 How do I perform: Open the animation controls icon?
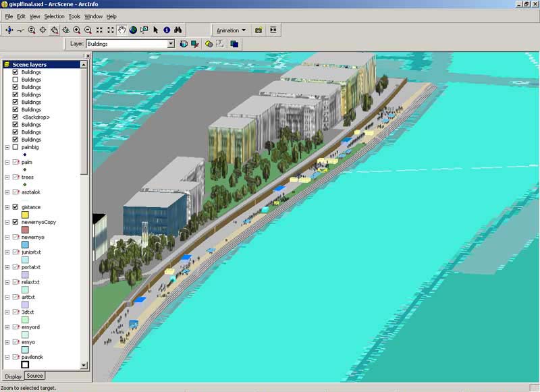[x=273, y=30]
